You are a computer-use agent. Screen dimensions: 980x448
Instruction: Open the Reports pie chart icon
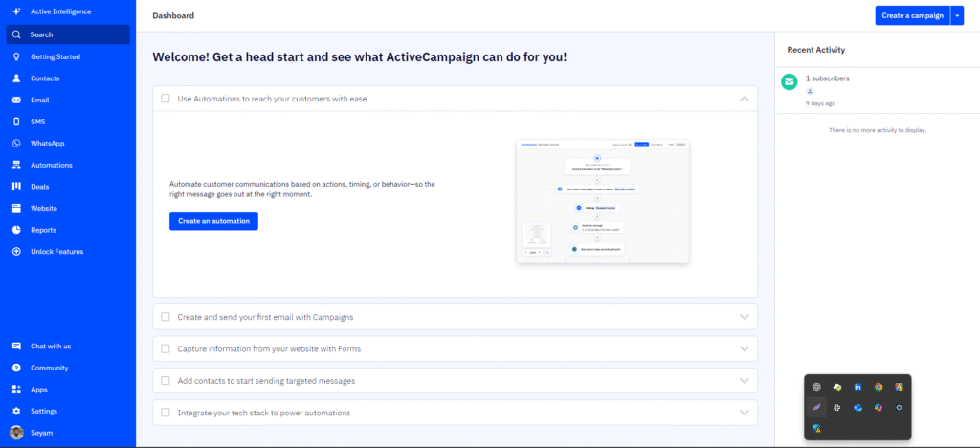click(x=17, y=230)
